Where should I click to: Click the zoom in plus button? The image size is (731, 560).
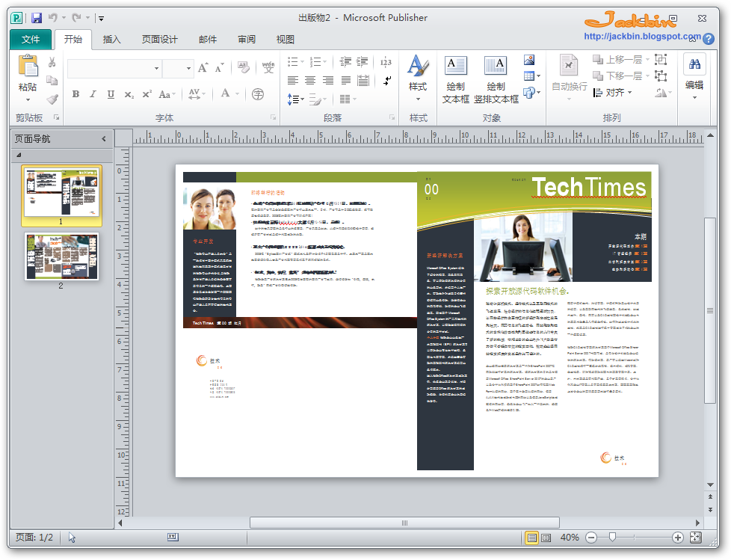(678, 538)
